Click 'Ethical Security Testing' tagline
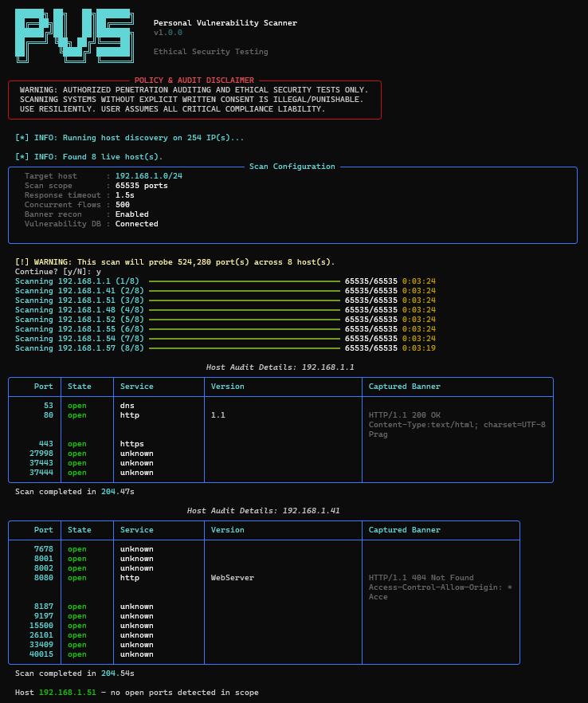 210,52
